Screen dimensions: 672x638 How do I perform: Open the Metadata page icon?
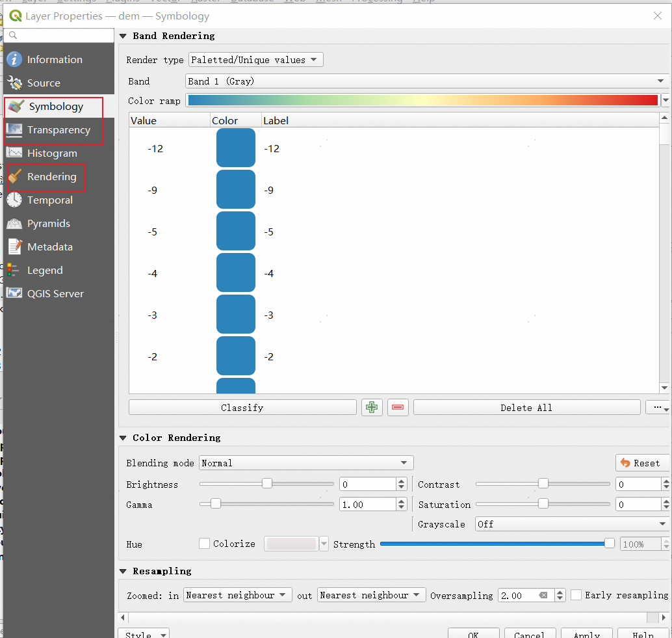pyautogui.click(x=14, y=246)
